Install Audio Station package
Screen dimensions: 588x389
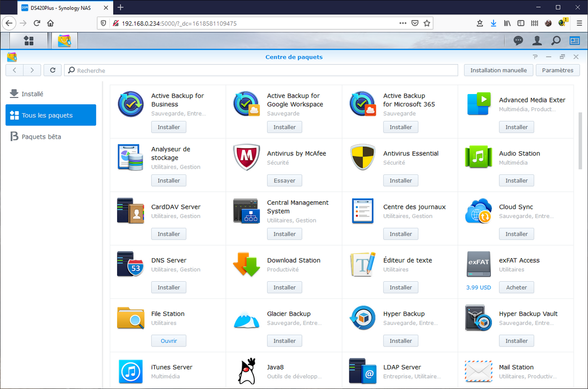pos(516,180)
